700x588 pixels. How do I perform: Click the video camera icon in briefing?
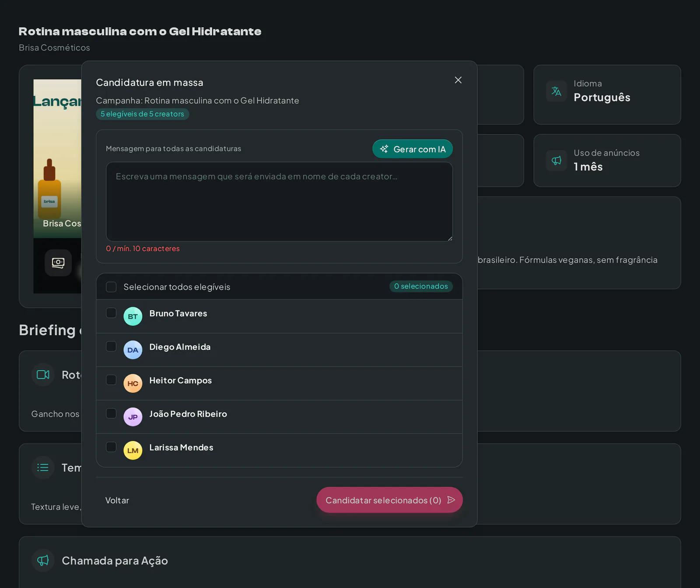43,375
